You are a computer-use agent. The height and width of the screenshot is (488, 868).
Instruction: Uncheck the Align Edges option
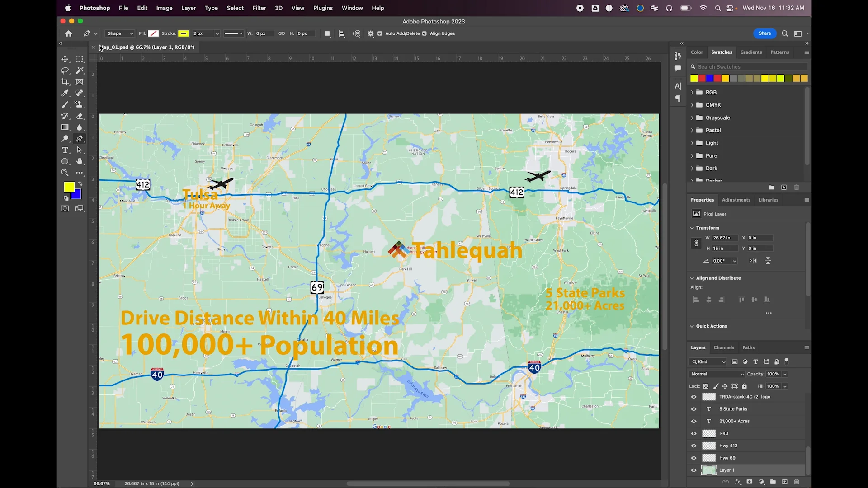[424, 33]
